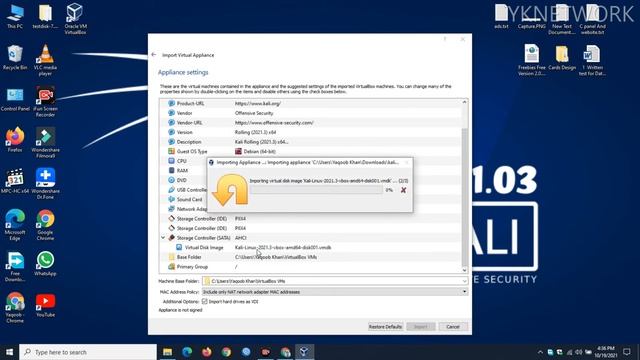Open the Free Download desktop shortcut
The height and width of the screenshot is (360, 640).
click(x=15, y=267)
